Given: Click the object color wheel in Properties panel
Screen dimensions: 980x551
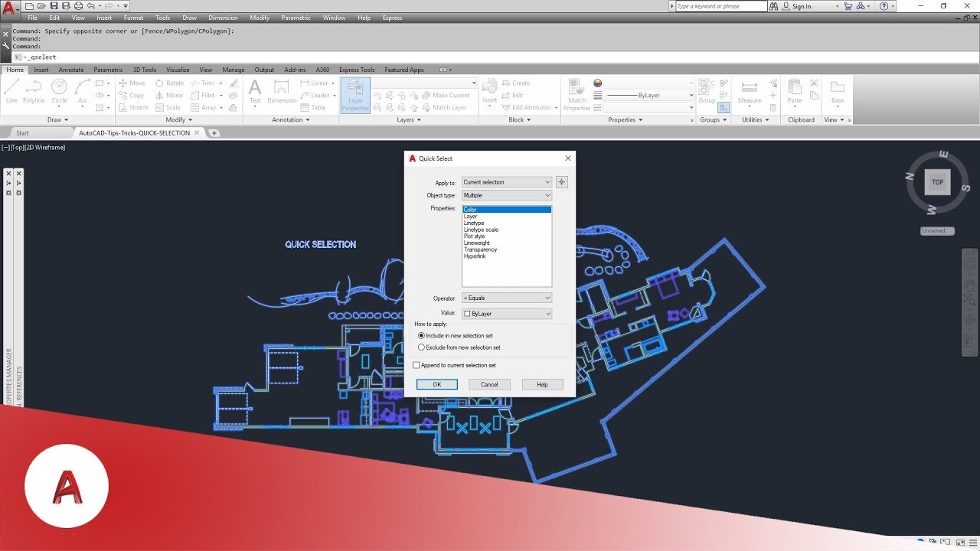Looking at the screenshot, I should click(x=598, y=83).
